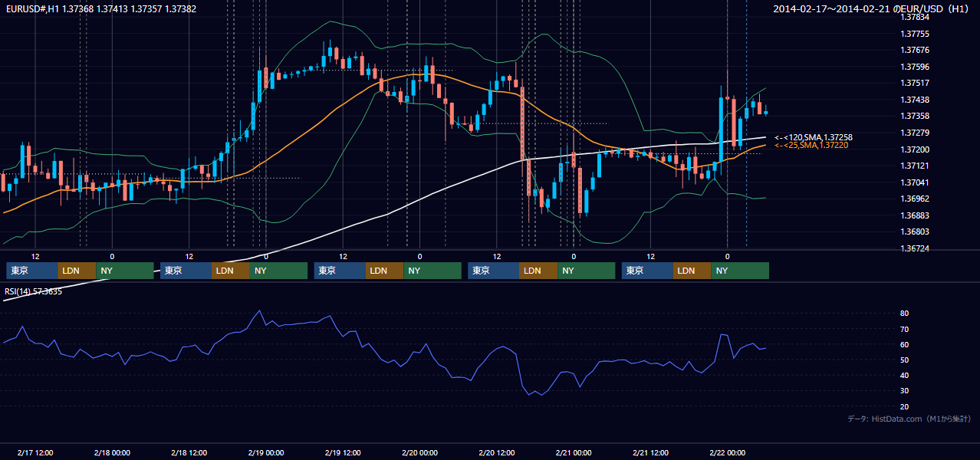Screen dimensions: 980x460
Task: Select the rightmost NY session block
Action: click(x=740, y=271)
